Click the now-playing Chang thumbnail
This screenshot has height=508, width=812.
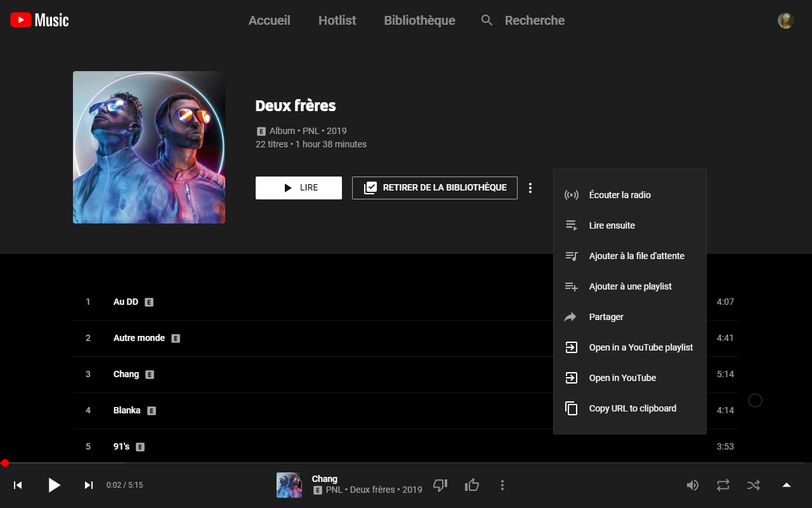point(289,485)
